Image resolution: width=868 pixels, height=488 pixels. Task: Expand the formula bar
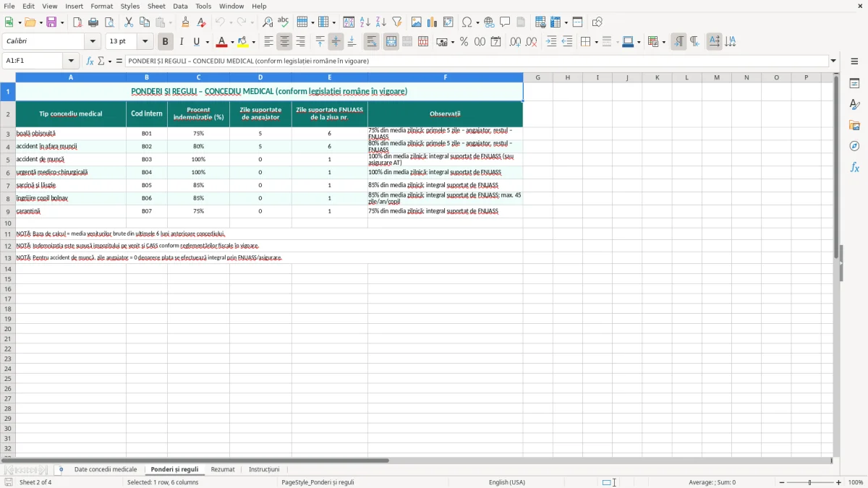point(833,61)
